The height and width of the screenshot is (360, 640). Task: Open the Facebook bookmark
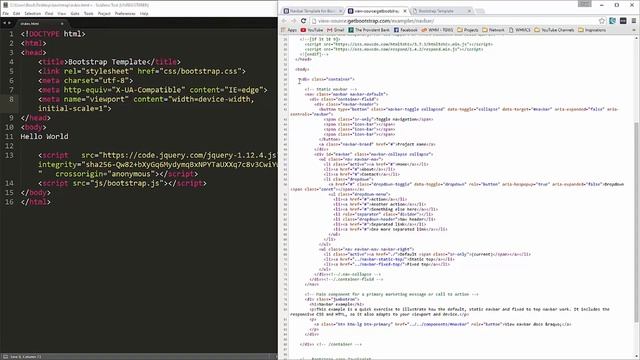[405, 30]
